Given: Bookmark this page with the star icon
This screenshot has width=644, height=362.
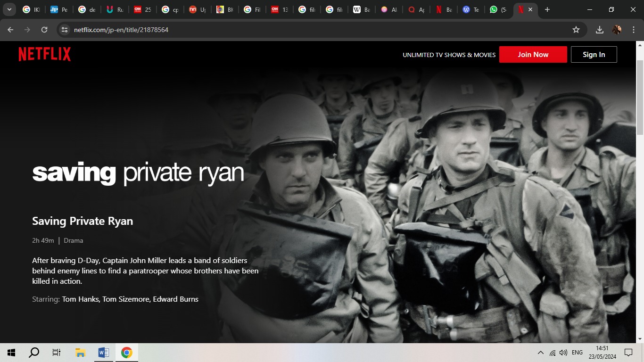Looking at the screenshot, I should click(576, 30).
